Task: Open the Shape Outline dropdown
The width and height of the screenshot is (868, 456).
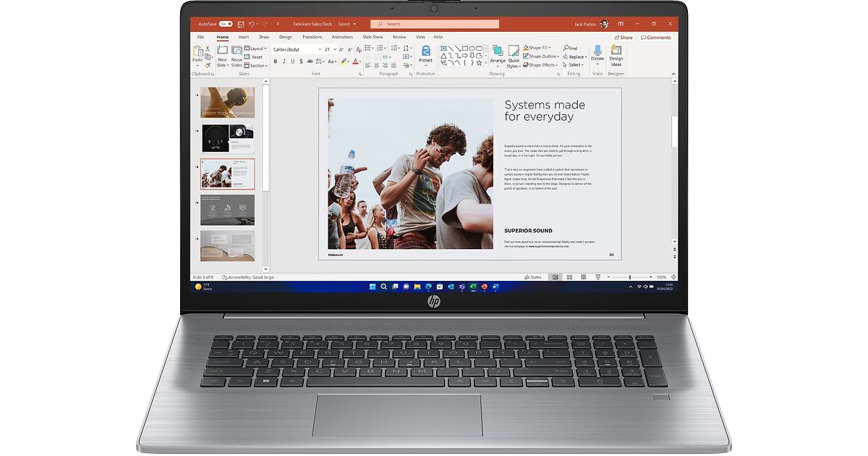Action: [540, 56]
